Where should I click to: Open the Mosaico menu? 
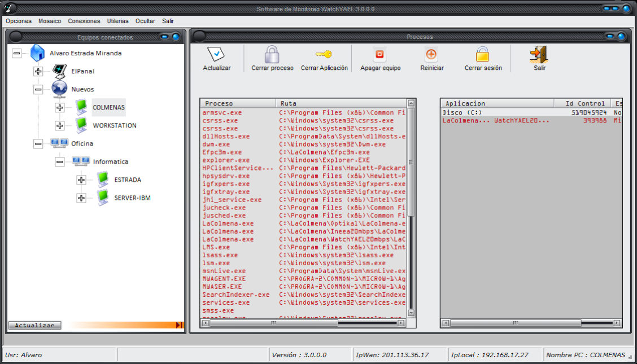50,21
